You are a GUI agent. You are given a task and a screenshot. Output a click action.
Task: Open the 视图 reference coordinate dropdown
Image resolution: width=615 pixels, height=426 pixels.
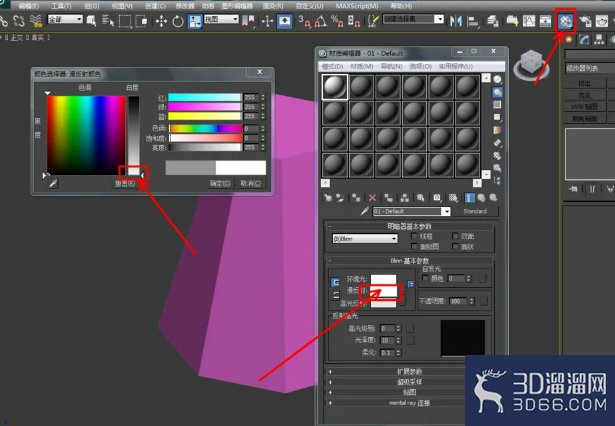coord(221,19)
